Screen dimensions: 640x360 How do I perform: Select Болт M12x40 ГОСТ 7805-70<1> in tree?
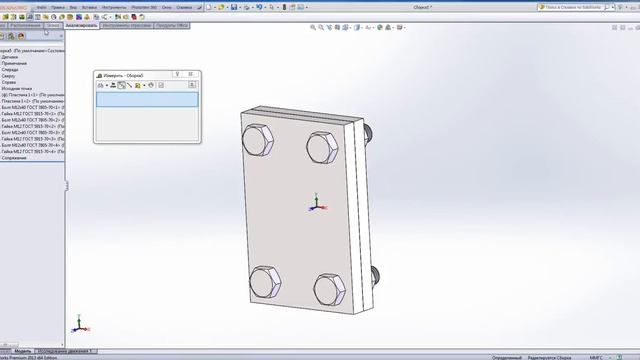coord(33,107)
